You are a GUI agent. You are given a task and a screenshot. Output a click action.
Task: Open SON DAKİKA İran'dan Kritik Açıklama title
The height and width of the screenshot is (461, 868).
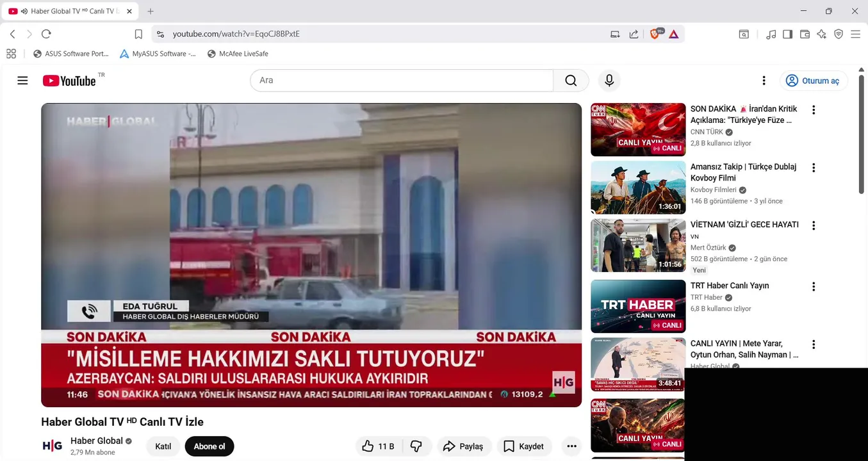[x=744, y=115]
